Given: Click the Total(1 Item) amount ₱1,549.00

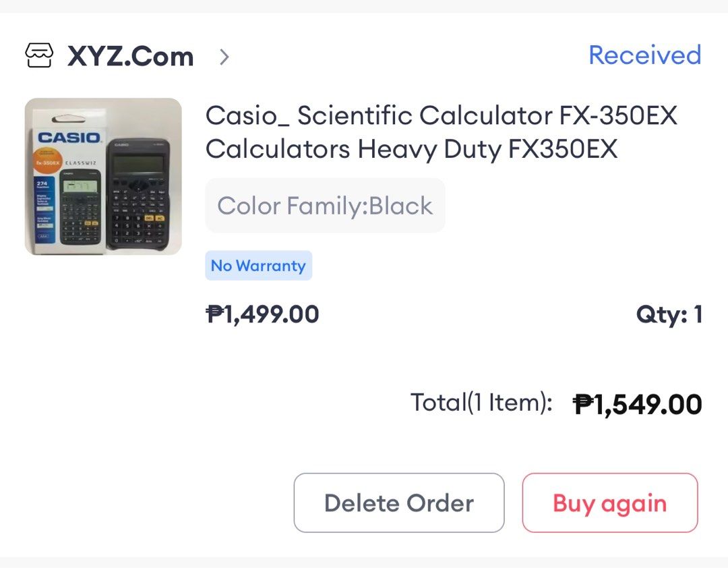Looking at the screenshot, I should 637,403.
